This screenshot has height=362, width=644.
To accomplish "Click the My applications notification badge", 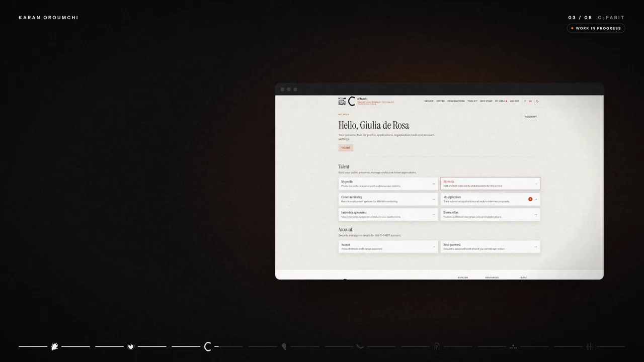I will tap(530, 199).
